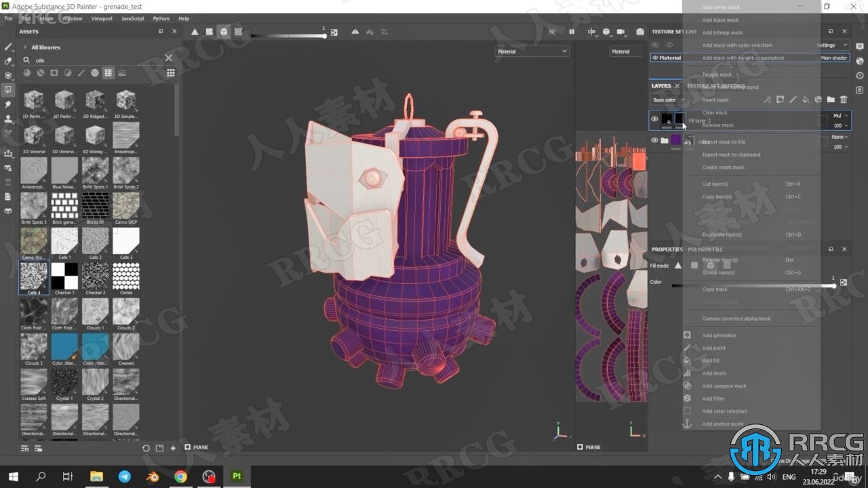The image size is (868, 488).
Task: Take a viewport screenshot with camera icon
Action: 640,32
